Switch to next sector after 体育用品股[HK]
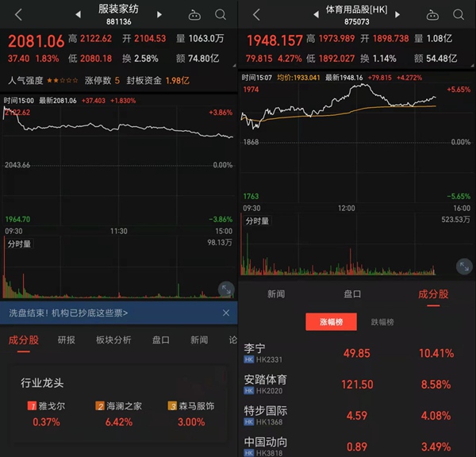The width and height of the screenshot is (476, 457). tap(397, 14)
